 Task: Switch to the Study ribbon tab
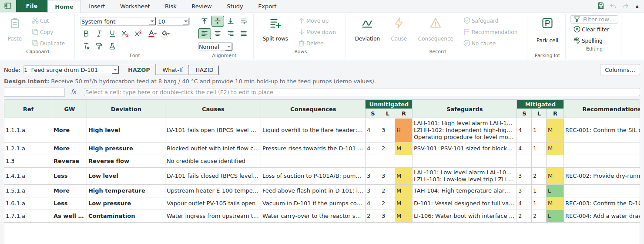(235, 6)
